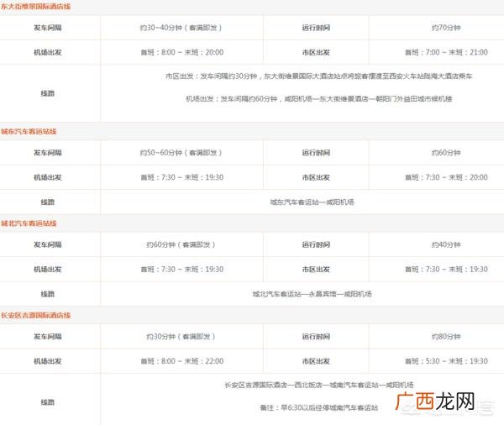The height and width of the screenshot is (425, 504).
Task: Click '发车间隔' label beside 约60分钟（客满即发）
Action: [48, 244]
